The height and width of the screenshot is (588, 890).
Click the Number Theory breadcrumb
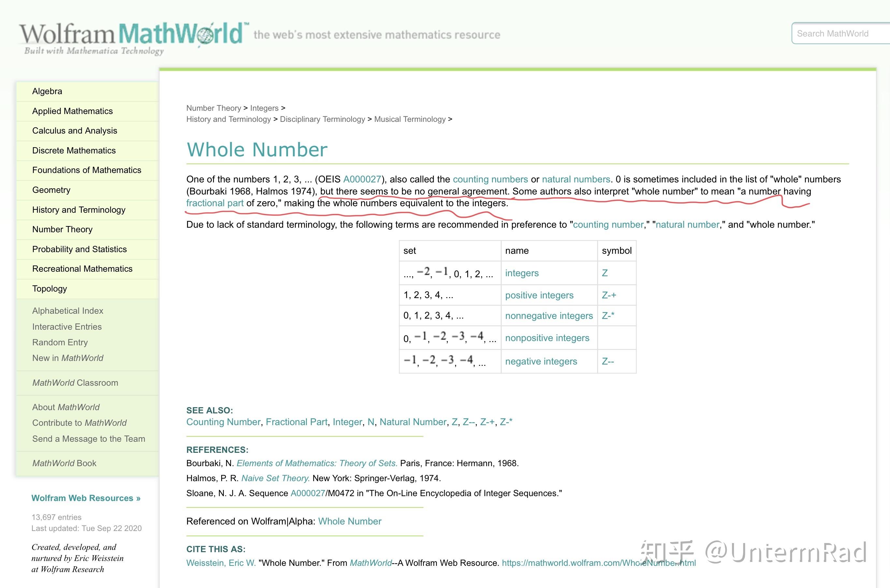coord(214,108)
